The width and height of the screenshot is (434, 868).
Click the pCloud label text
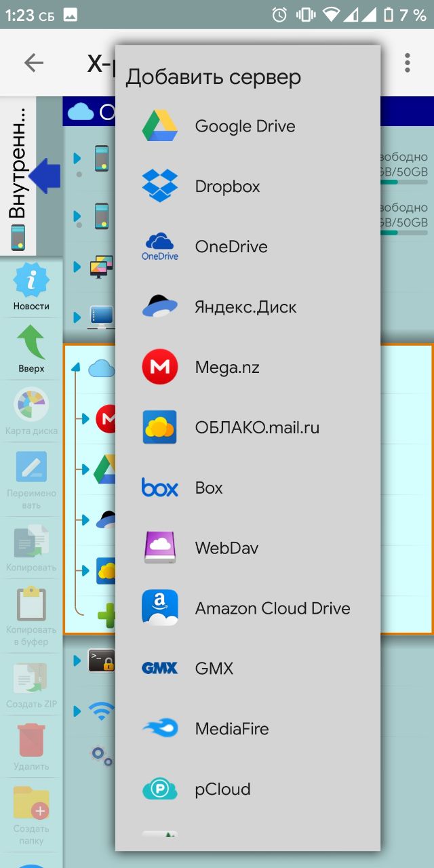(x=223, y=789)
